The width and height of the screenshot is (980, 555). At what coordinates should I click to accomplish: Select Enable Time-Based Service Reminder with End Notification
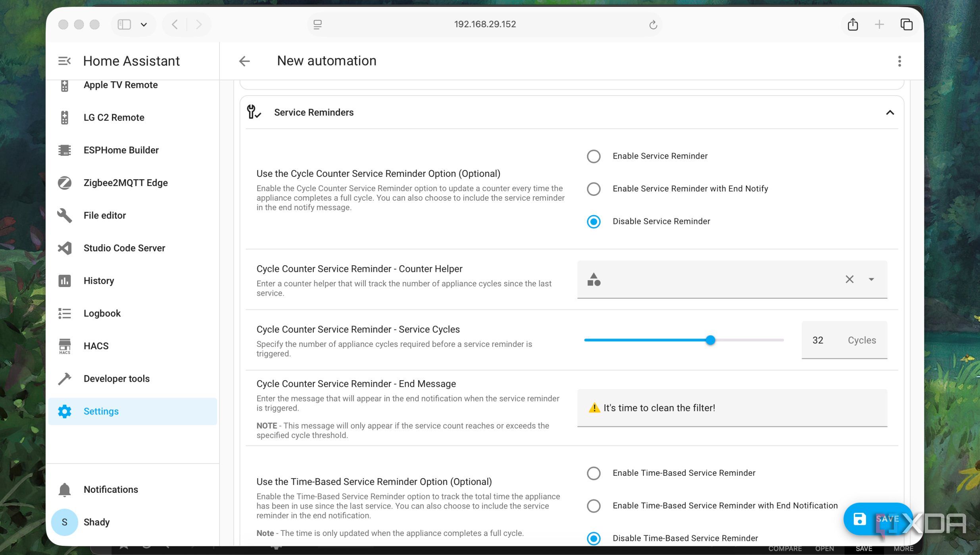pos(594,506)
